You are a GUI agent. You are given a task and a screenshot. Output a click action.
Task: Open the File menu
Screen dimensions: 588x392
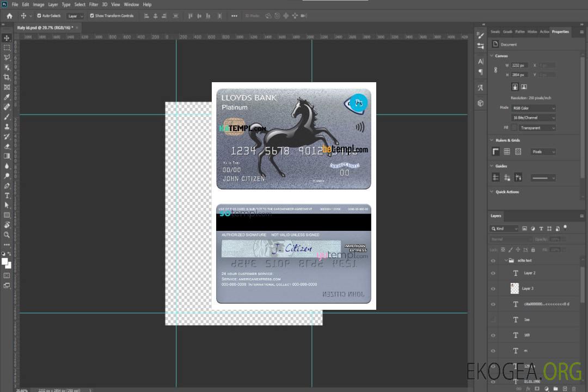[15, 4]
